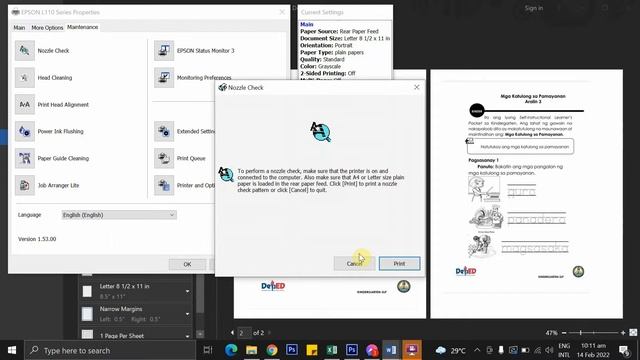Open Extended Settings icon
This screenshot has width=640, height=360.
click(x=164, y=131)
